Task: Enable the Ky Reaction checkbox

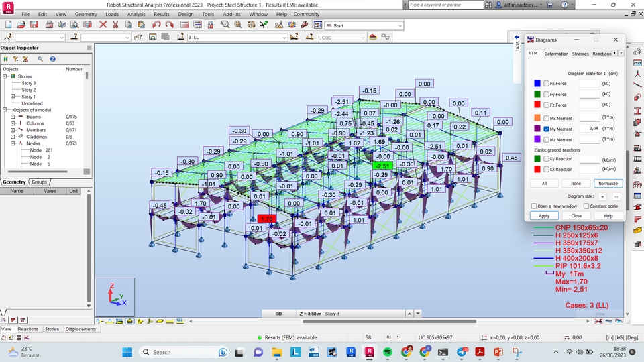Action: [546, 158]
